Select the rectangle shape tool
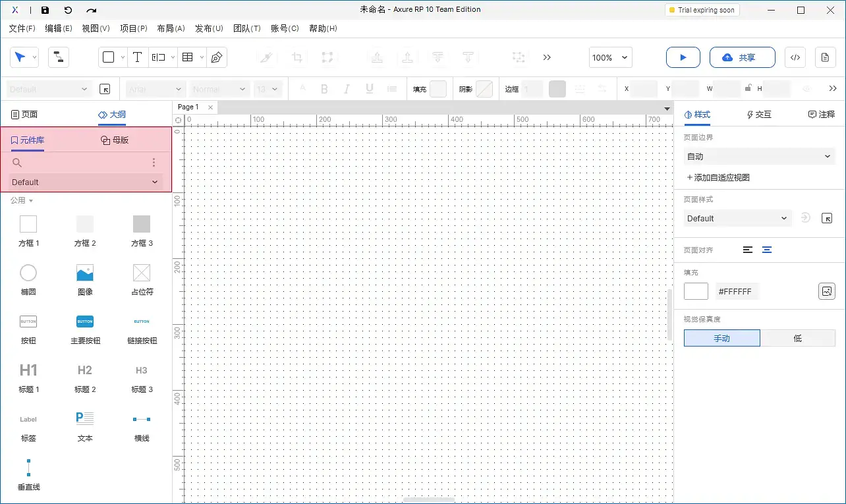The image size is (846, 504). pyautogui.click(x=108, y=57)
